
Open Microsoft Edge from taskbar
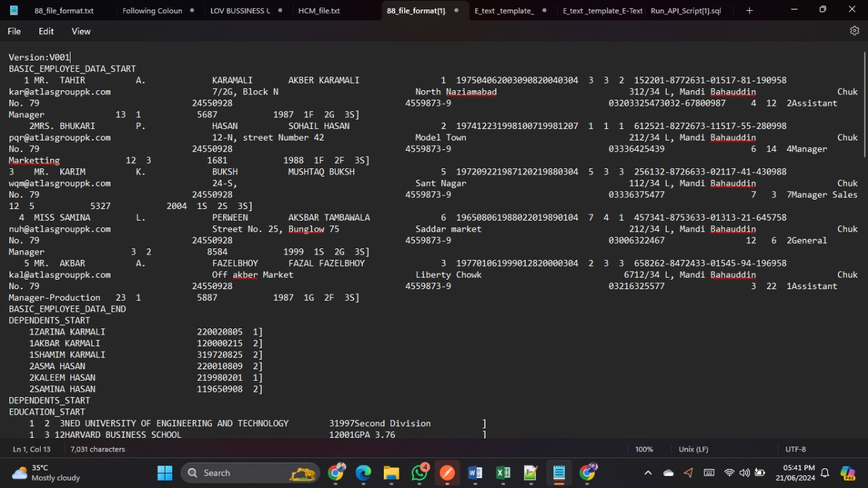pos(363,473)
